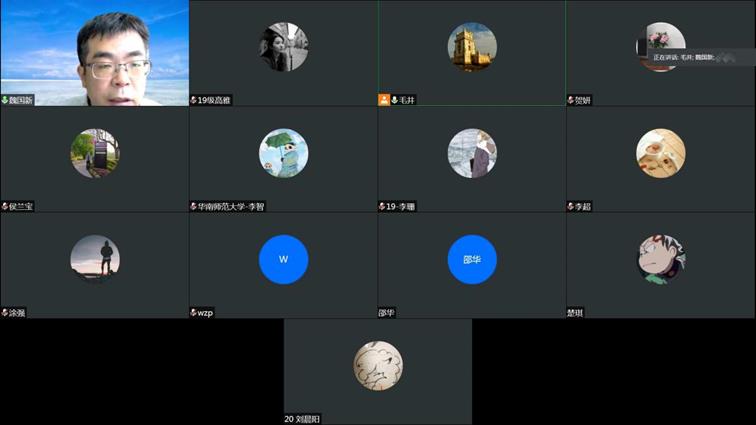
Task: Click the host icon beside 毛井
Action: [x=384, y=100]
